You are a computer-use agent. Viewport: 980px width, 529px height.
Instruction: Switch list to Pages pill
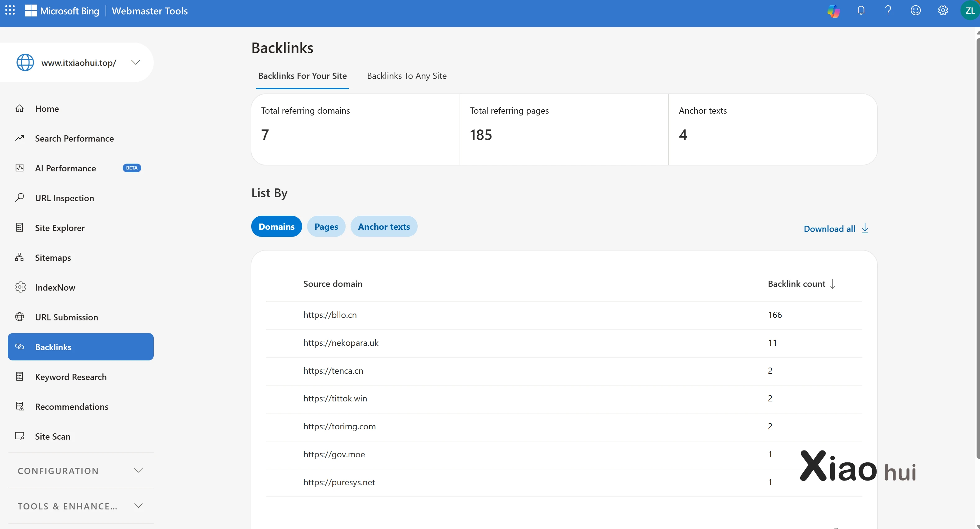pos(326,227)
